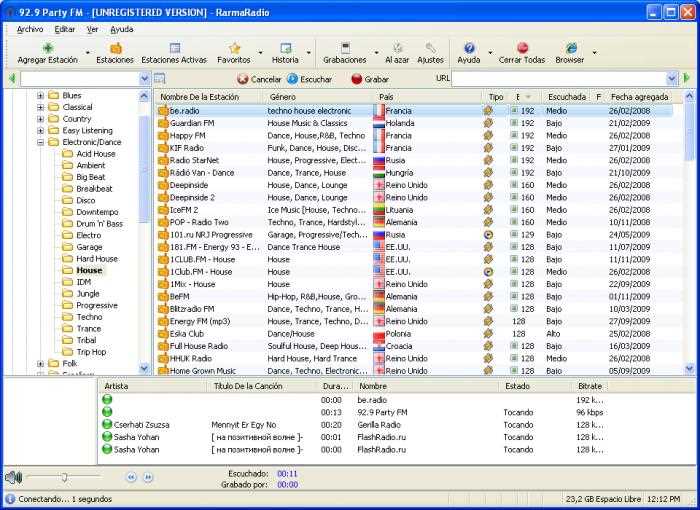Image resolution: width=700 pixels, height=510 pixels.
Task: Click the flag icon in Croacia row
Action: (379, 346)
